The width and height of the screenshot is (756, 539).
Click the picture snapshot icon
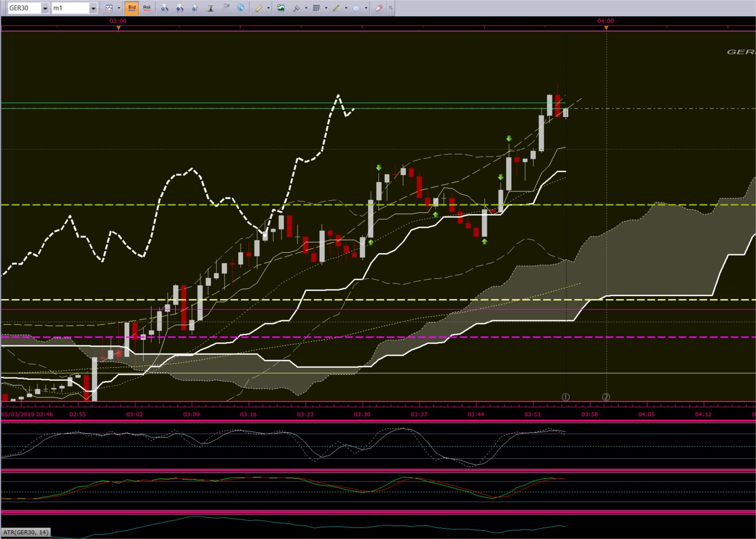[x=281, y=8]
